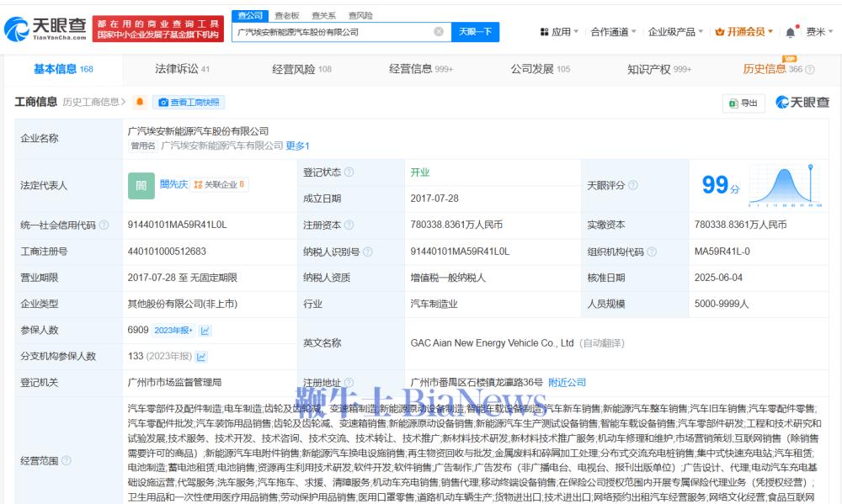Select the 查公司 search tab
The width and height of the screenshot is (842, 504).
point(250,15)
